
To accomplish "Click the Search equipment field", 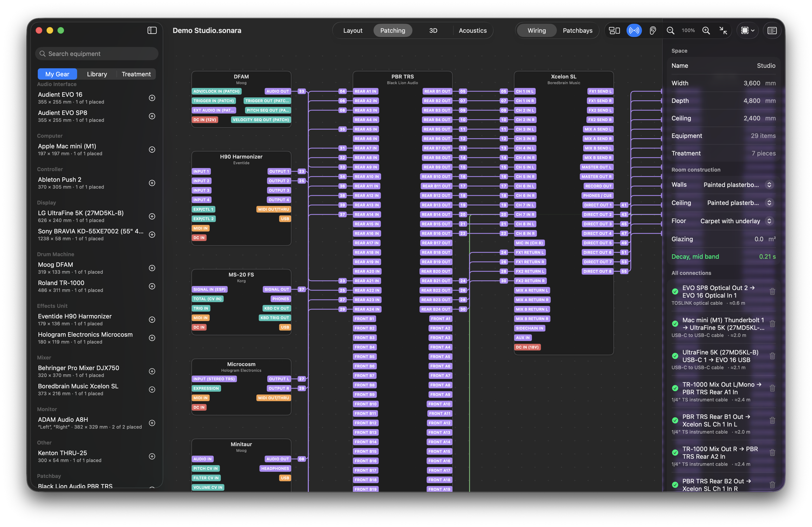I will pos(96,54).
